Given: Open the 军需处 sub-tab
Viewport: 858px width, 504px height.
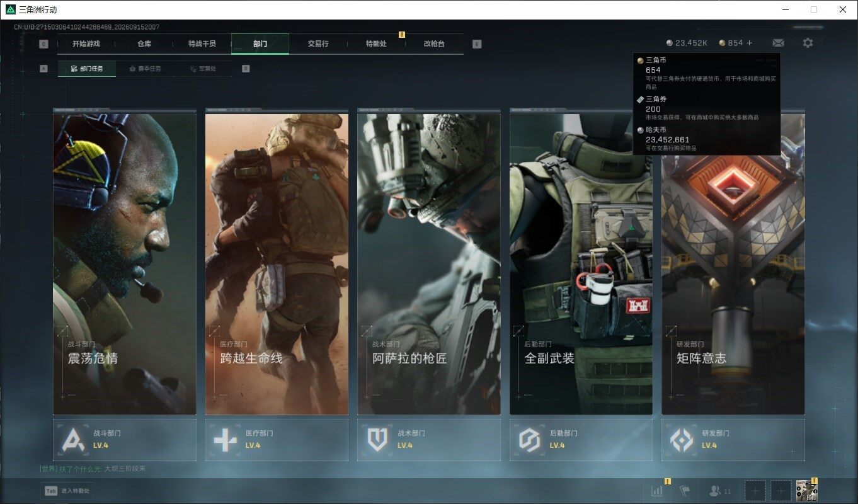Looking at the screenshot, I should click(x=203, y=69).
